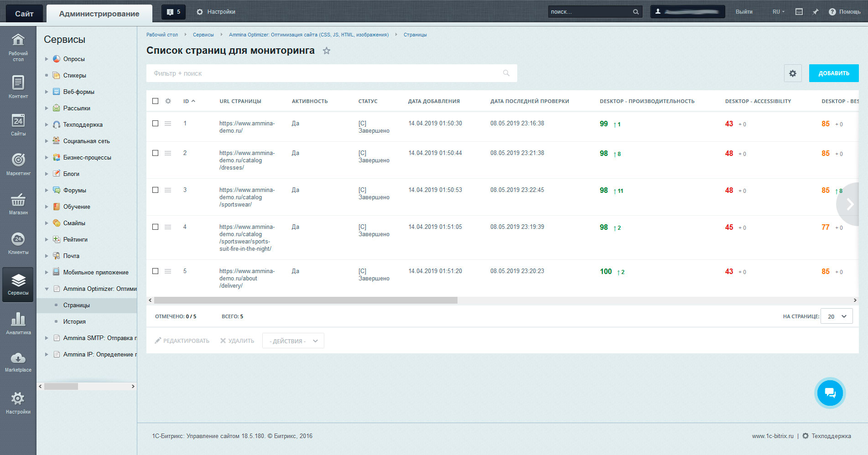Click the search magnifier in filter field
The width and height of the screenshot is (868, 455).
[506, 73]
